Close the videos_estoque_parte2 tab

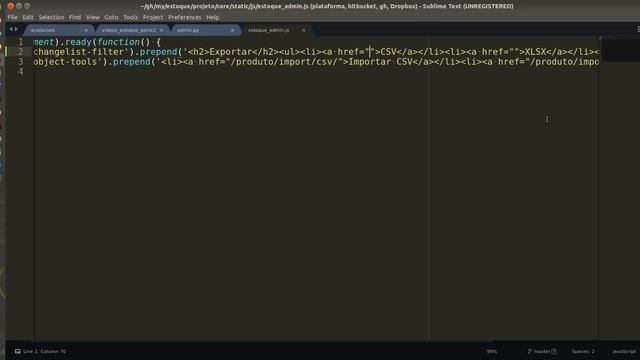pos(162,30)
